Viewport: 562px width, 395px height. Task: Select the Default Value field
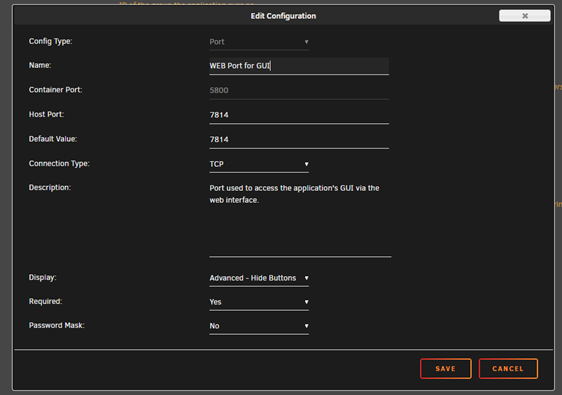(x=299, y=139)
